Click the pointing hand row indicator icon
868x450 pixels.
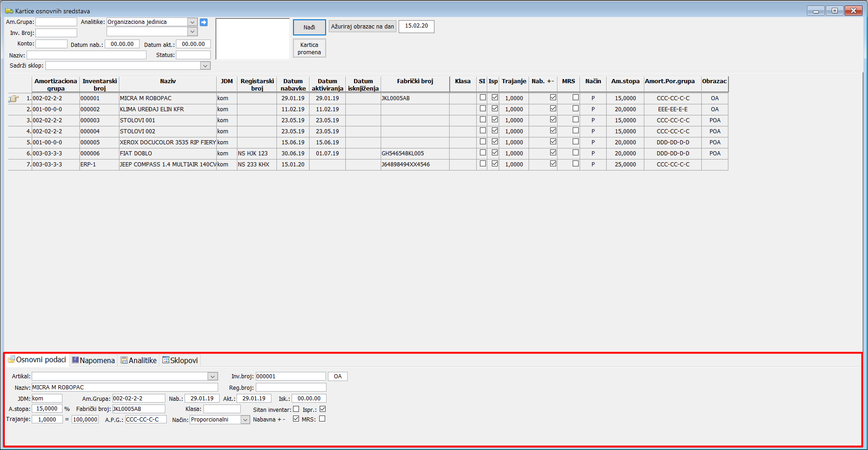pos(14,98)
